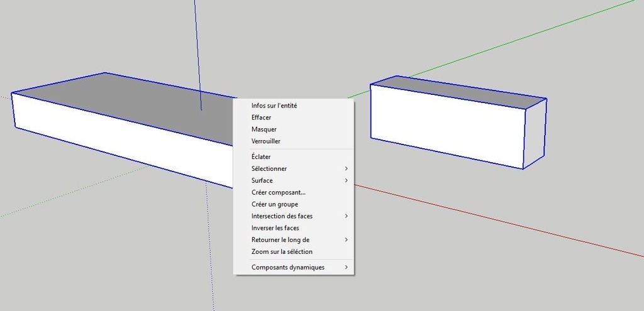This screenshot has height=311, width=644.
Task: Click 'Zoom sur la séléction' entry
Action: 282,252
